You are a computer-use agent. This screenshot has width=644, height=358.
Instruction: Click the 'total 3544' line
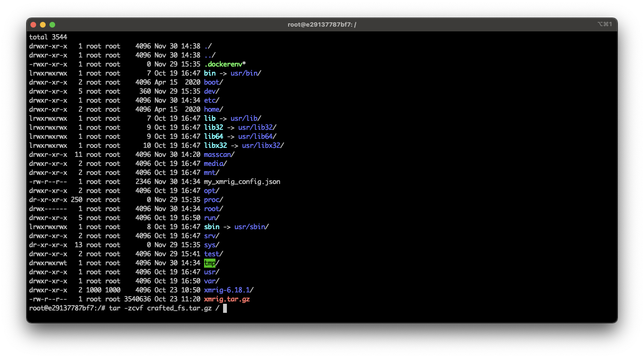click(x=48, y=37)
